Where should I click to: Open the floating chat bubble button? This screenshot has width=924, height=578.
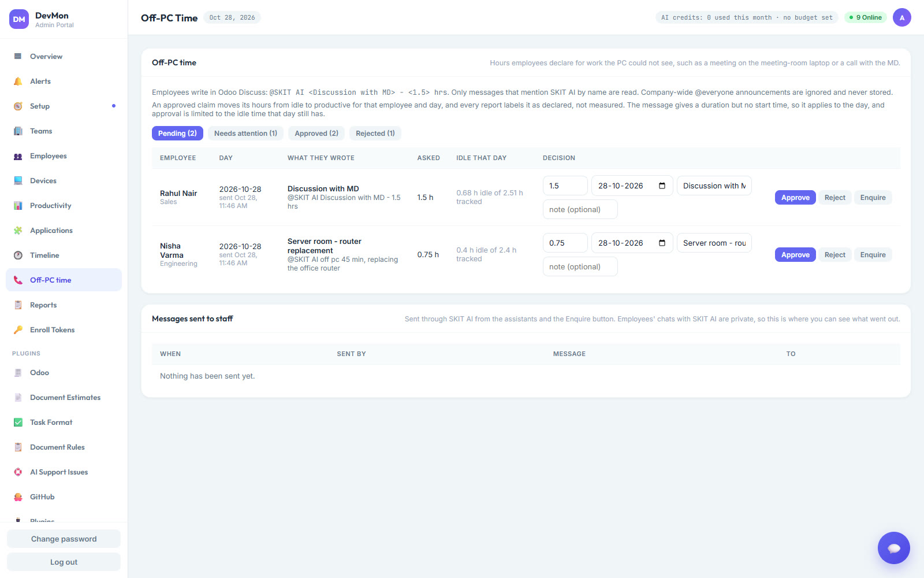coord(894,548)
